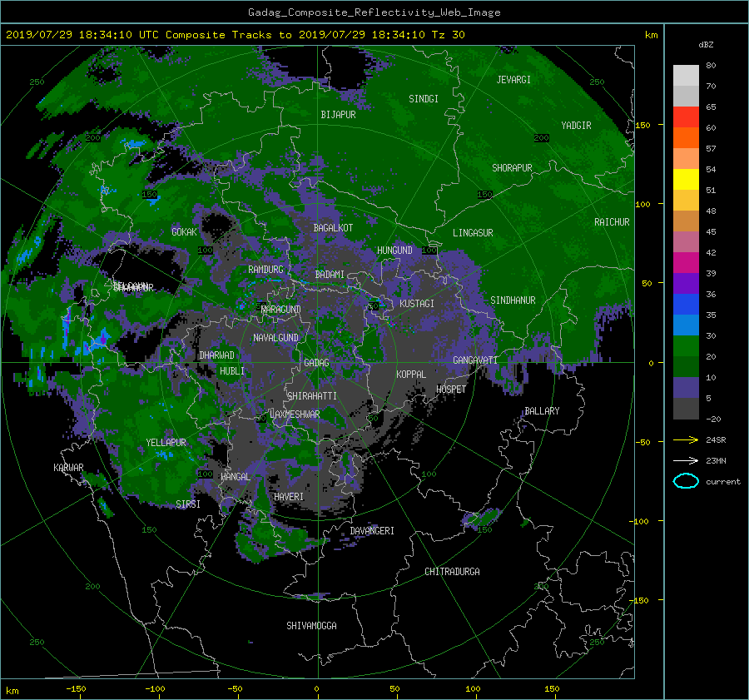Click the yellow 24SR arrow legend icon

pyautogui.click(x=686, y=440)
